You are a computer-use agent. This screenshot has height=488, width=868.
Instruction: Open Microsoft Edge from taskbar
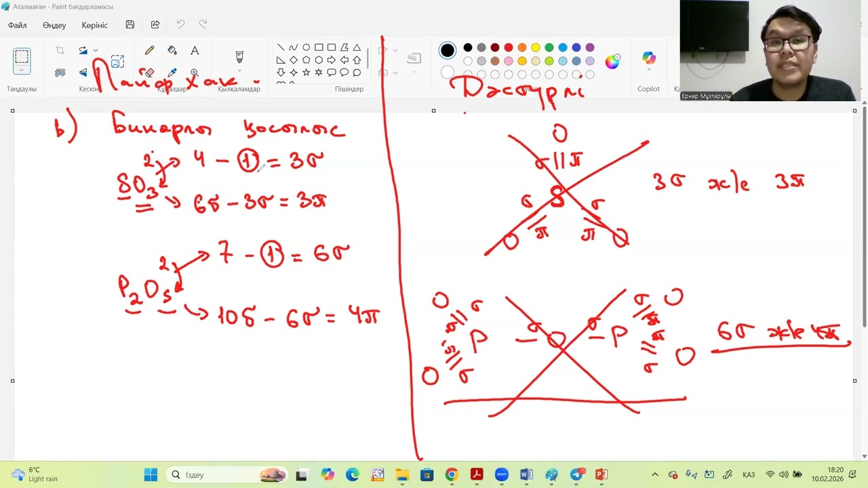353,474
